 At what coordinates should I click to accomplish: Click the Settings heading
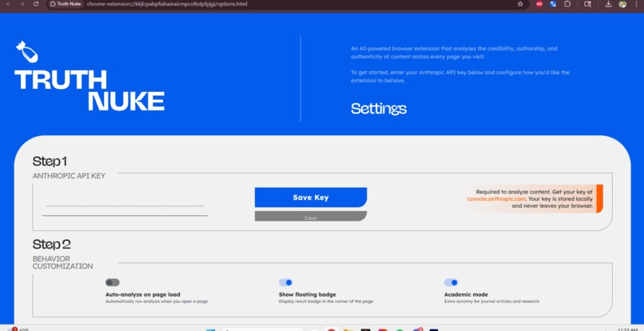click(x=379, y=109)
